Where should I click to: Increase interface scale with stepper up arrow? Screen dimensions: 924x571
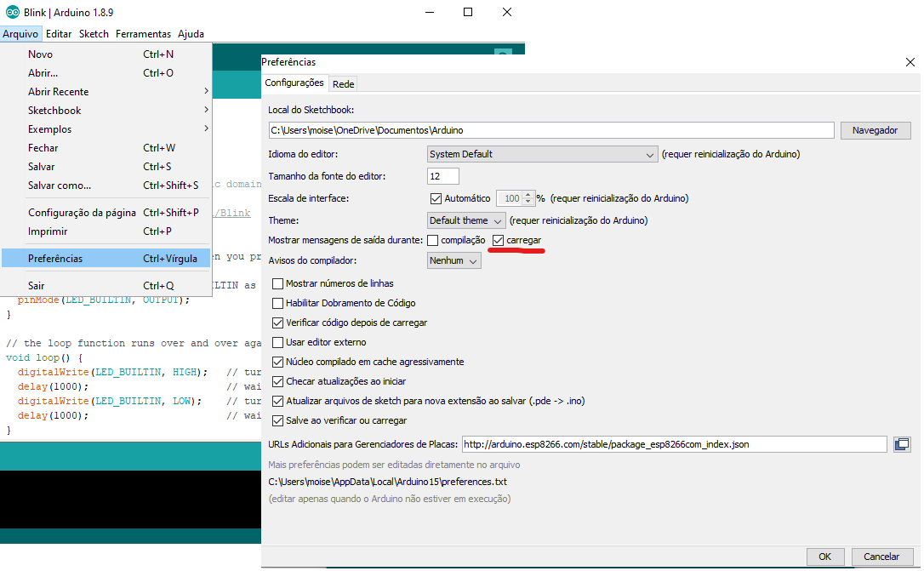(528, 195)
